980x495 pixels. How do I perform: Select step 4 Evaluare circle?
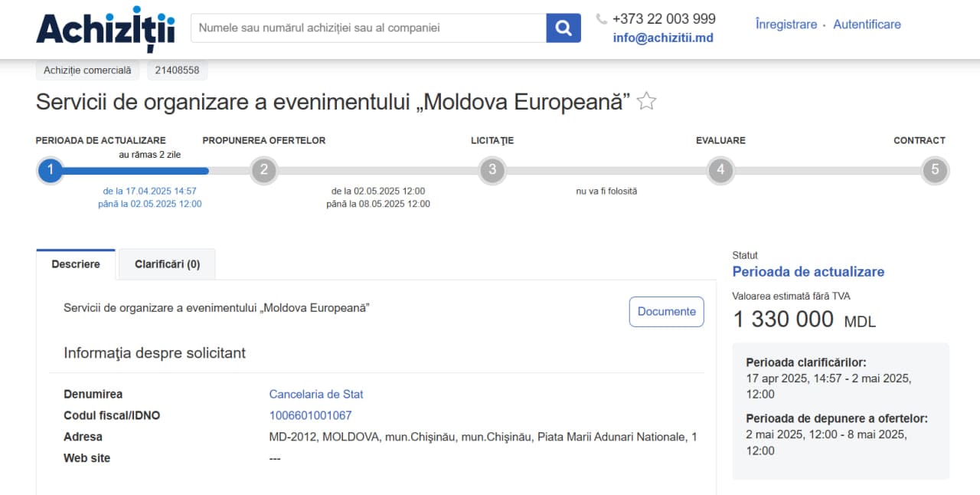pyautogui.click(x=720, y=170)
